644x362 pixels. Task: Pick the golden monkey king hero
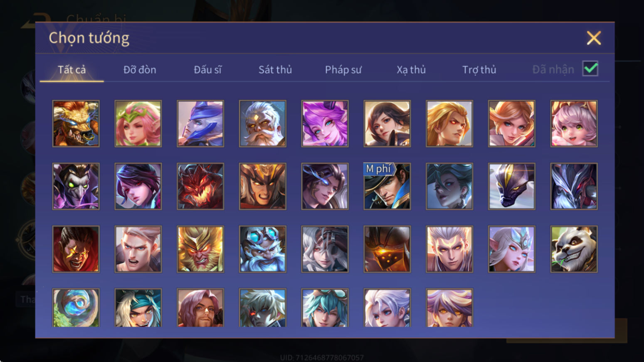point(200,249)
